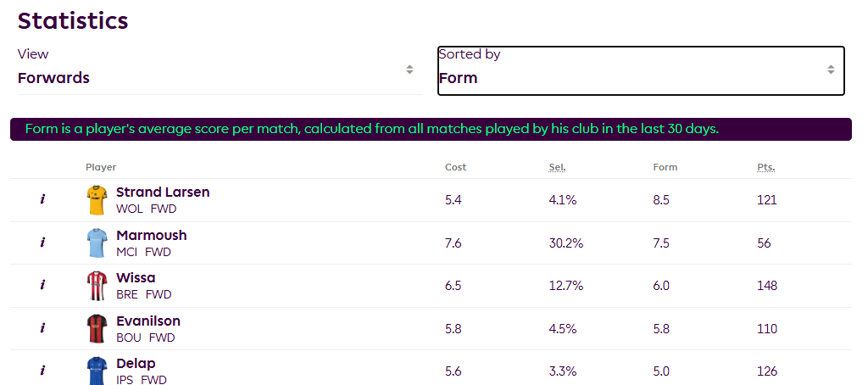Open info icon for Marmoush

click(42, 243)
